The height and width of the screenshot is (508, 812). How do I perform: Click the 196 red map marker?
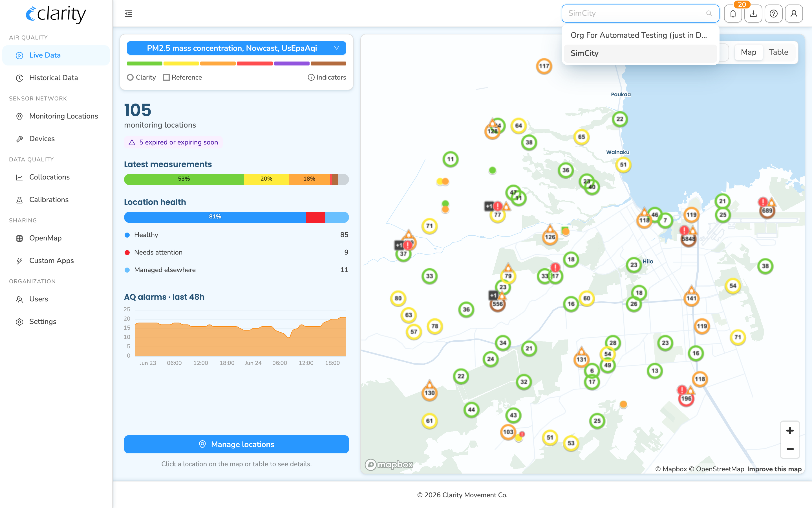coord(686,399)
